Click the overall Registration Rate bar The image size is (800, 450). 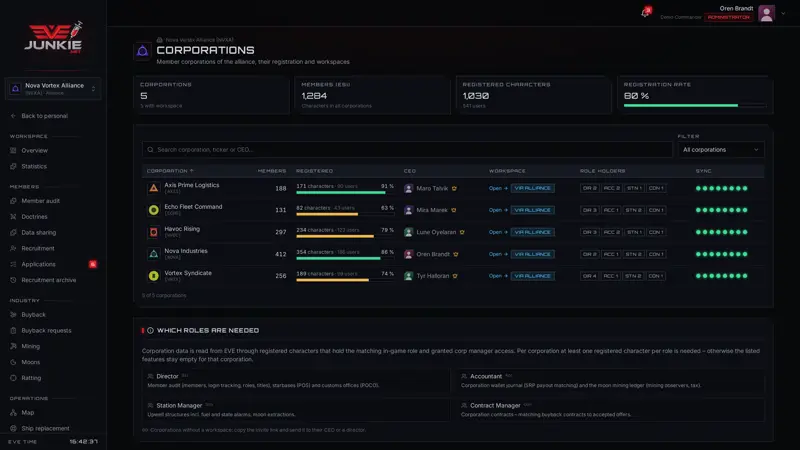(x=694, y=106)
